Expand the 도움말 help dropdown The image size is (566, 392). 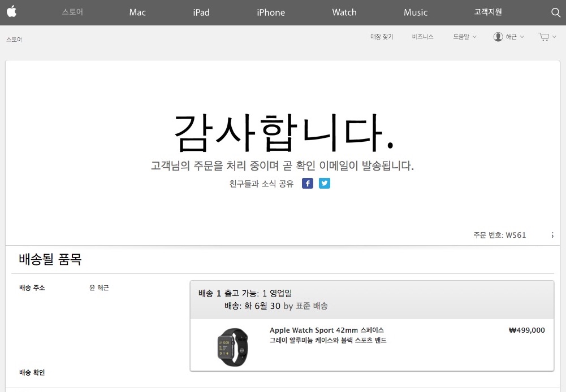465,37
